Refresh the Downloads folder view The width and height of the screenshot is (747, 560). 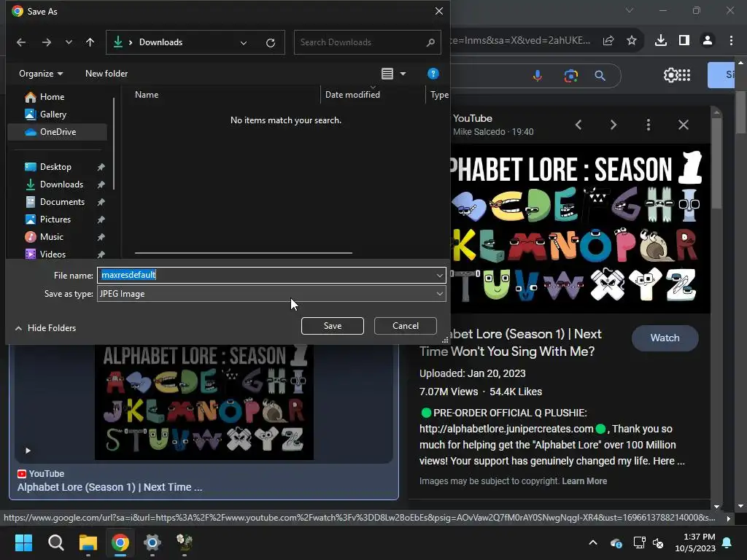(271, 43)
